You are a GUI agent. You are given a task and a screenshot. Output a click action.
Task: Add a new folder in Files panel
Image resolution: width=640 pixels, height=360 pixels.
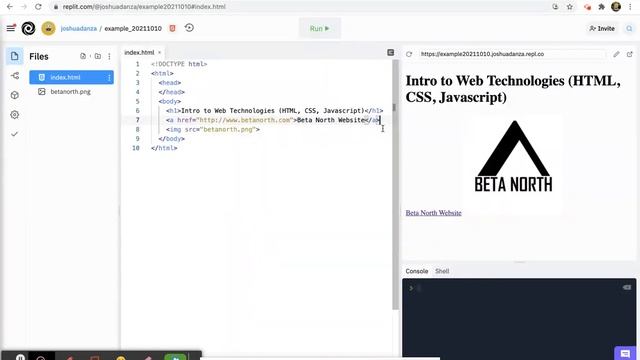(x=98, y=56)
